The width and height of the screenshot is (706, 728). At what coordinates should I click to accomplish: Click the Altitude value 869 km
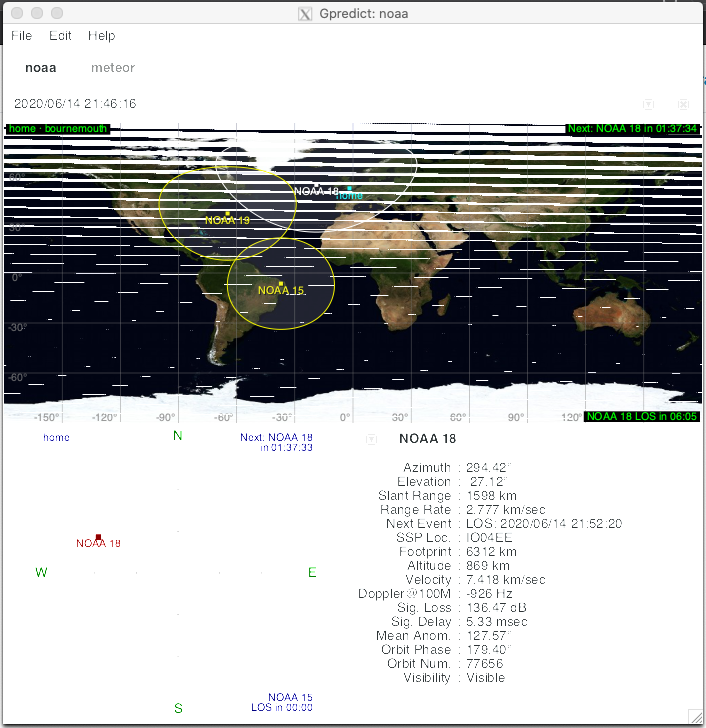click(x=488, y=566)
